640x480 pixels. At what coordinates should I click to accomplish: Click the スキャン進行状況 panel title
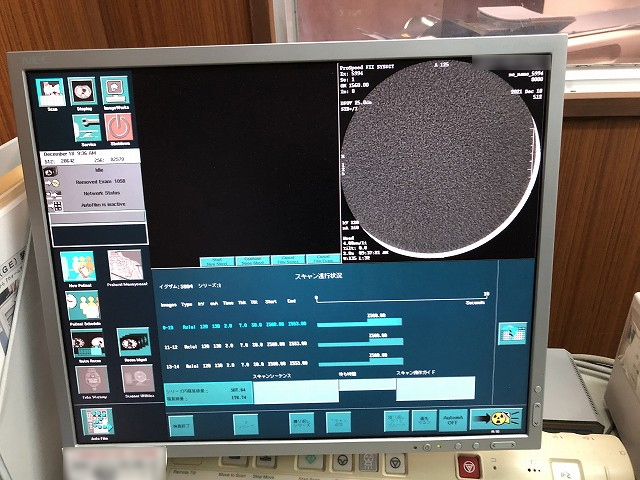(318, 276)
